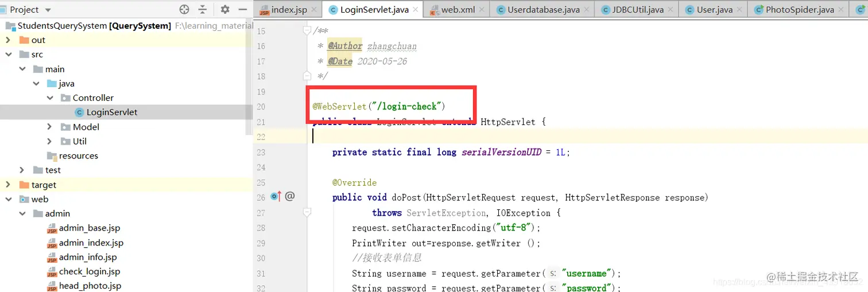The height and width of the screenshot is (292, 868).
Task: Click the Collapse All icon in Project panel
Action: 203,9
